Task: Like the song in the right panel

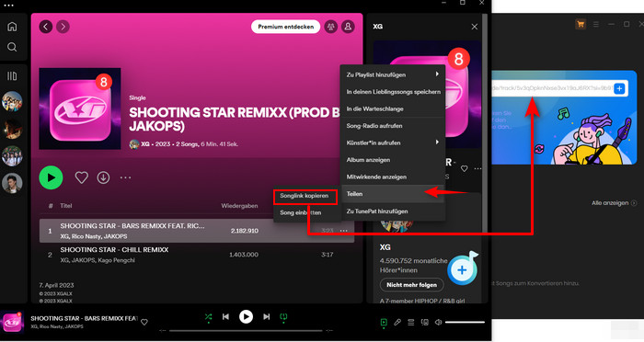Action: click(464, 168)
